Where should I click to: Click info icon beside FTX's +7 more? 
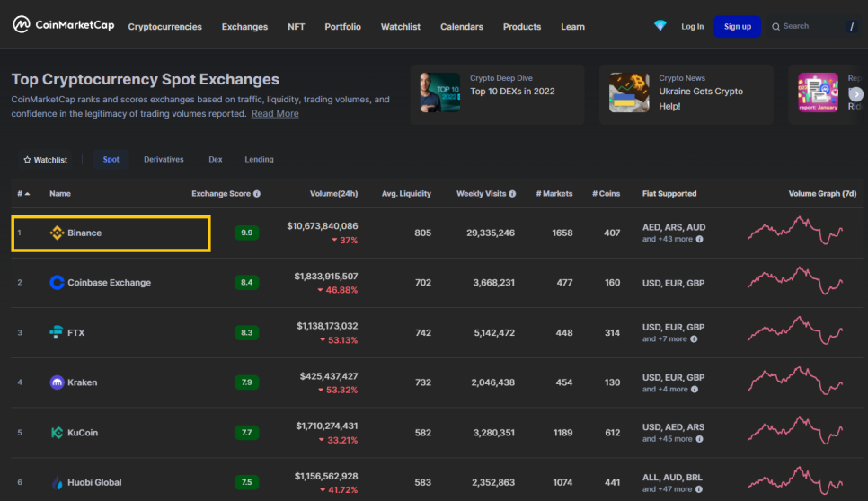695,339
